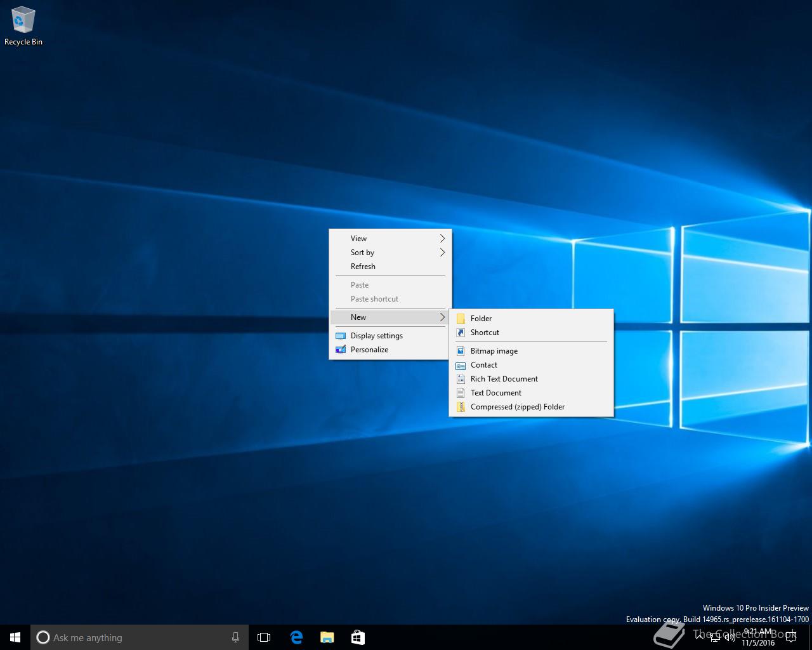Click Show desktop sliver at taskbar end

point(810,637)
